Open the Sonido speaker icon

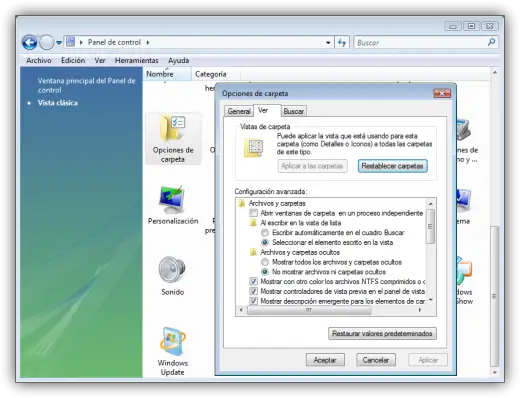click(172, 276)
